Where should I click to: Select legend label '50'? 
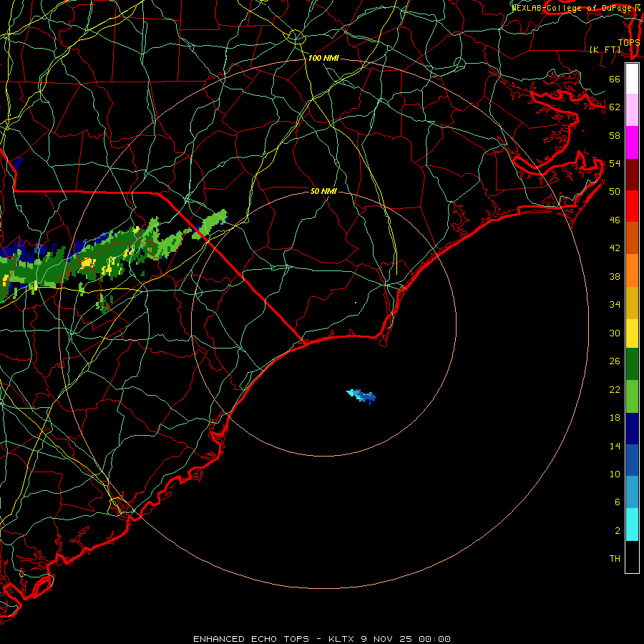(x=615, y=192)
